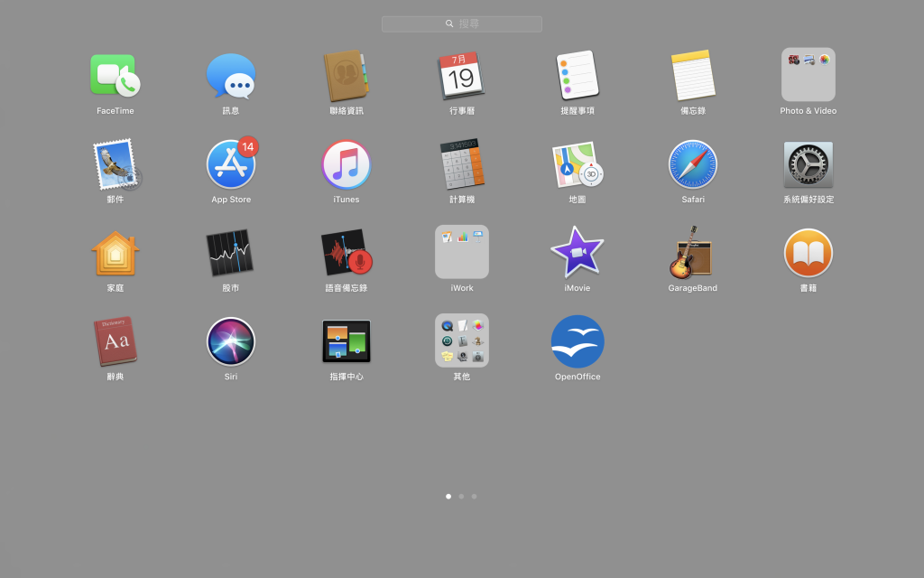Open the 計算機 Calculator app

point(462,164)
